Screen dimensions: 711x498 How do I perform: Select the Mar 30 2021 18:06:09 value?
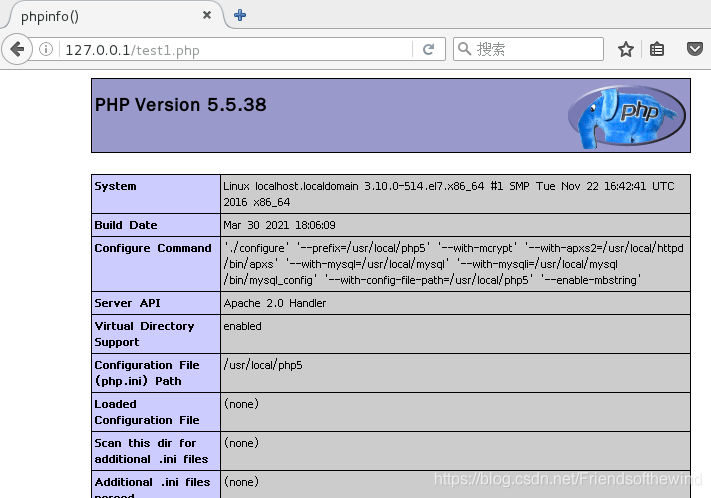(279, 225)
